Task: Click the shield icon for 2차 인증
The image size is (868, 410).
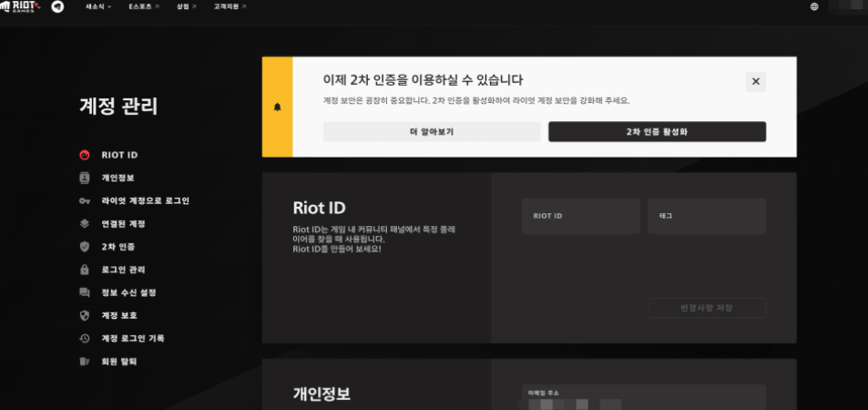Action: click(84, 247)
